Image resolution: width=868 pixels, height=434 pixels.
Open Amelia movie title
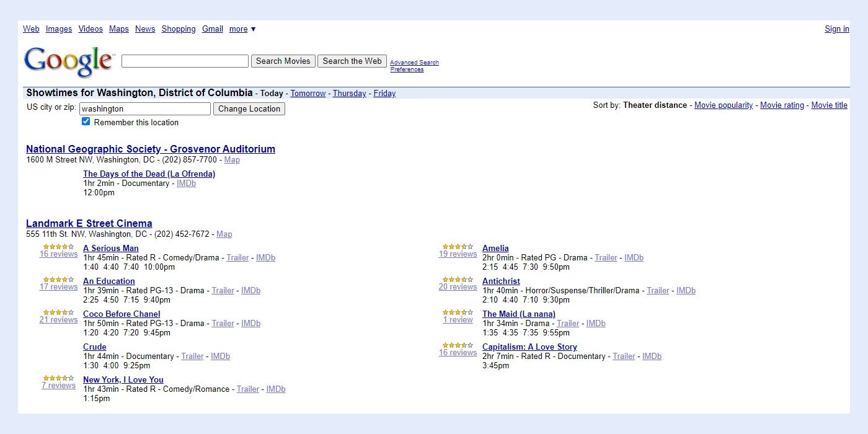click(495, 249)
